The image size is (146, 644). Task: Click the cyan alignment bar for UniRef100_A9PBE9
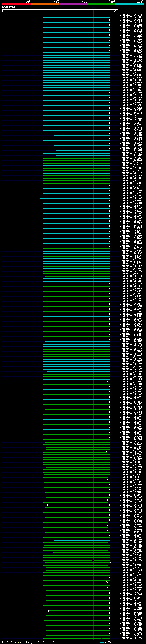76,37
